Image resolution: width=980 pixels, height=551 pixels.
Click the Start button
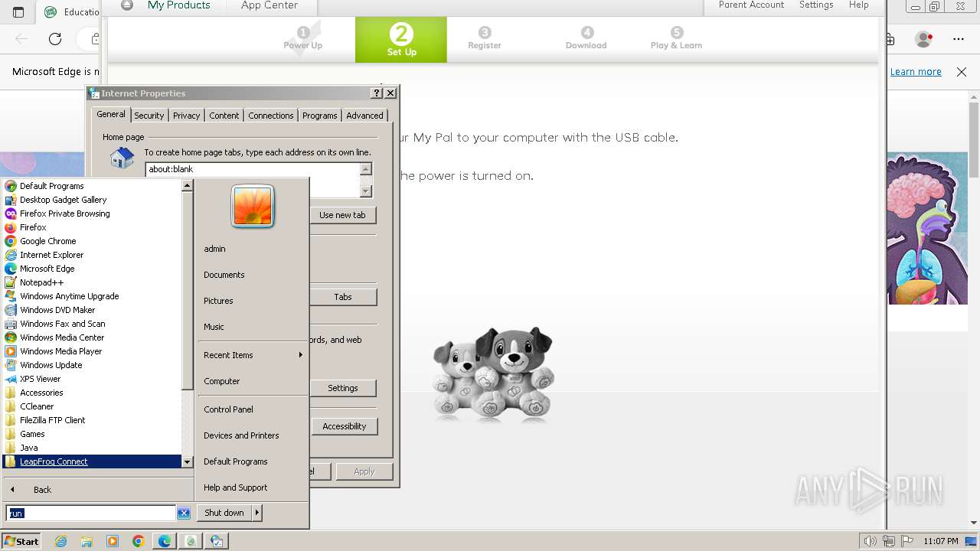coord(21,541)
